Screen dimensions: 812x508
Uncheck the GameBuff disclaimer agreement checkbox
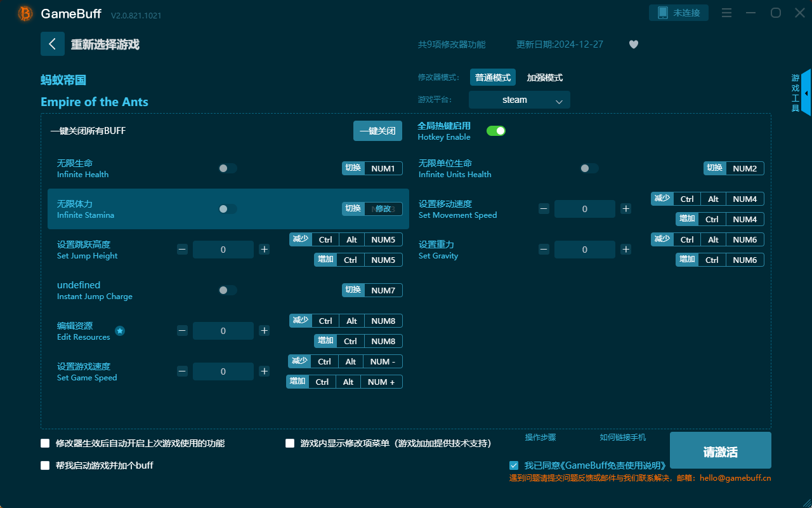[x=514, y=465]
